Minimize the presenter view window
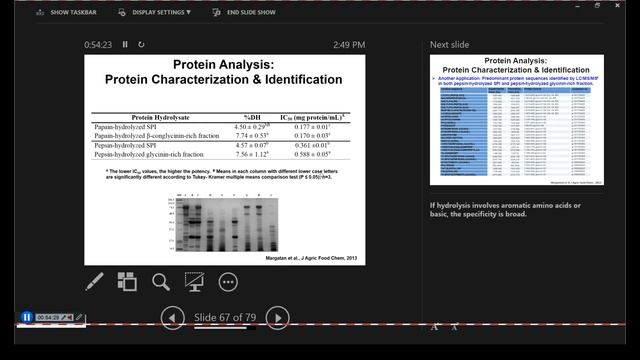The height and width of the screenshot is (360, 640). (578, 6)
